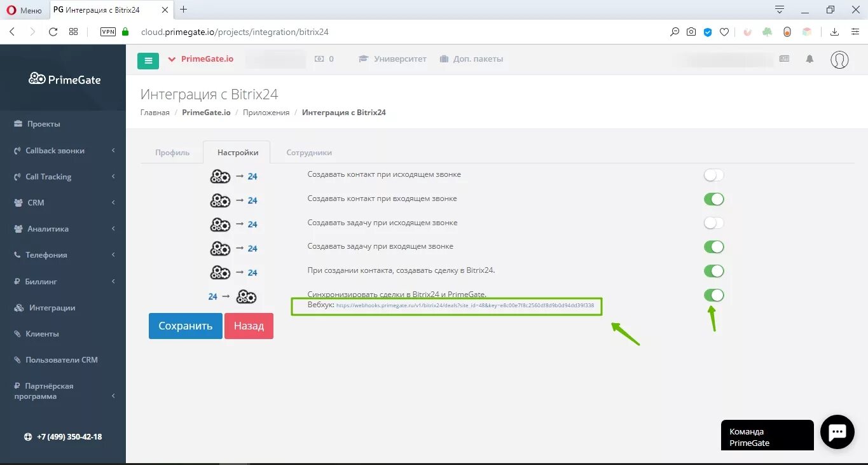Click the browser address bar URL

click(x=235, y=32)
